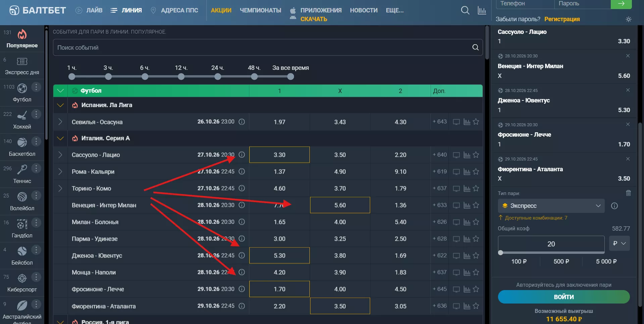
Task: Open АКЦИИ menu item
Action: pyautogui.click(x=221, y=10)
